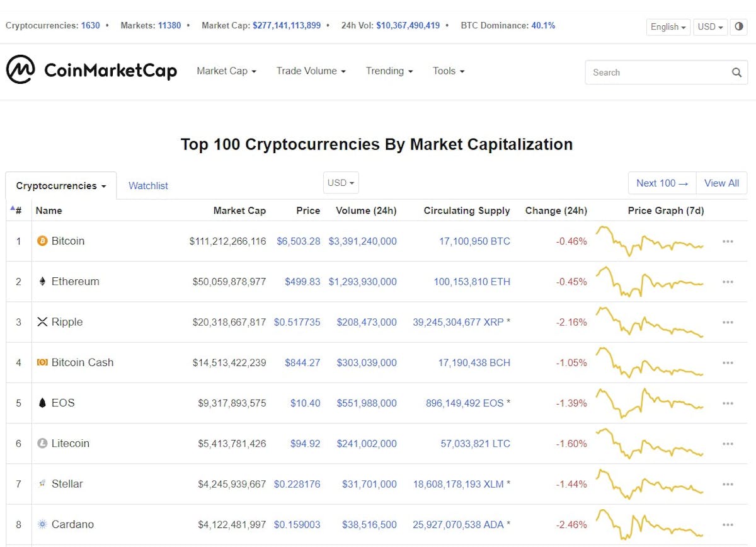756x547 pixels.
Task: Click the EOS logo icon
Action: (x=41, y=403)
